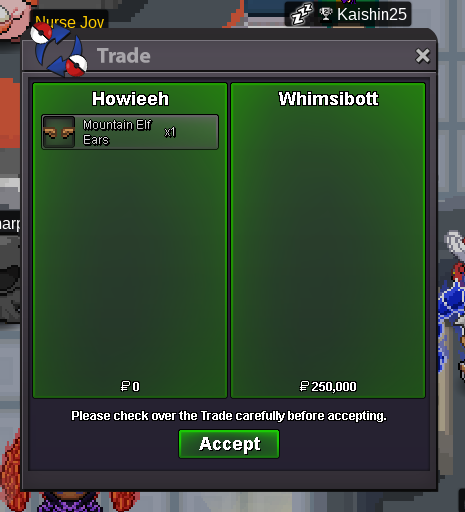Click the Howieeh player name header

click(x=130, y=99)
